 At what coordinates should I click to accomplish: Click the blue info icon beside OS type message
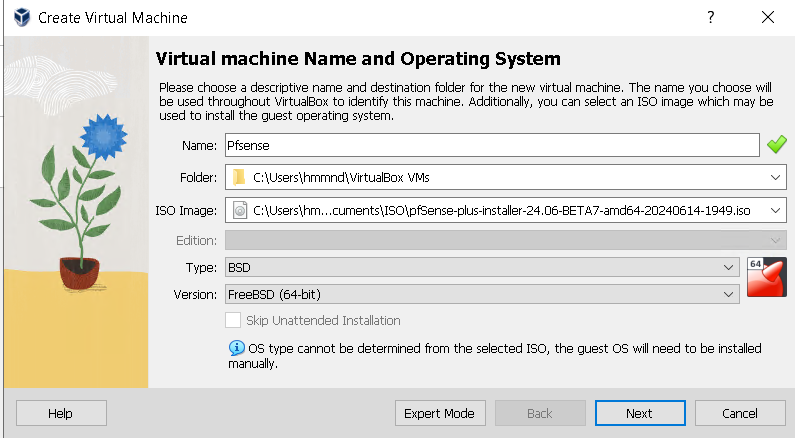tap(236, 348)
